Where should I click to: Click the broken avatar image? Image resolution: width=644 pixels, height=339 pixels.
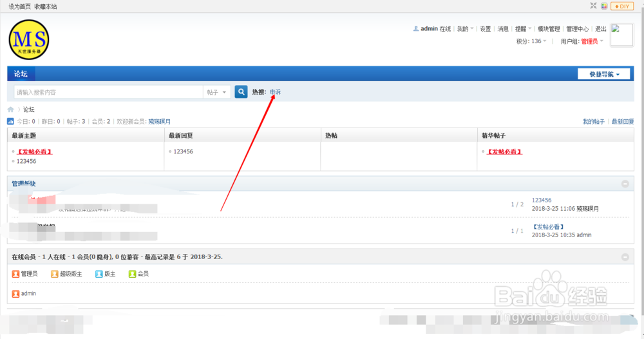coord(621,35)
